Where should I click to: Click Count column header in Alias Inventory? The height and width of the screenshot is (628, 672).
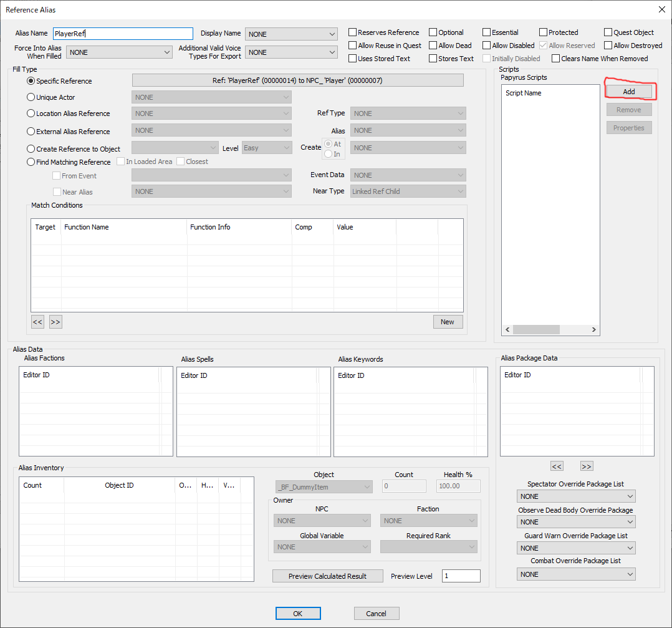click(x=42, y=485)
